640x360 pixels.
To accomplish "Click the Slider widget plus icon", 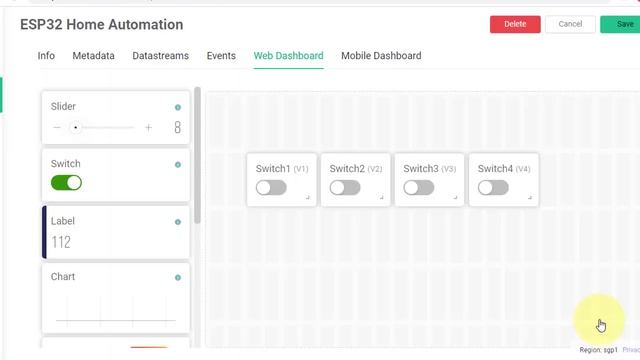I will point(148,128).
